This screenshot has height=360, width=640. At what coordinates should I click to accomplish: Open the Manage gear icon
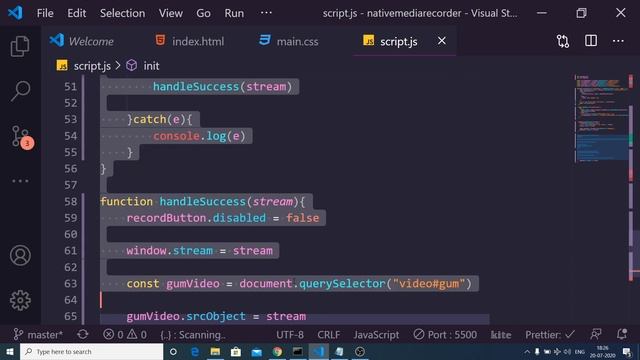(20, 300)
